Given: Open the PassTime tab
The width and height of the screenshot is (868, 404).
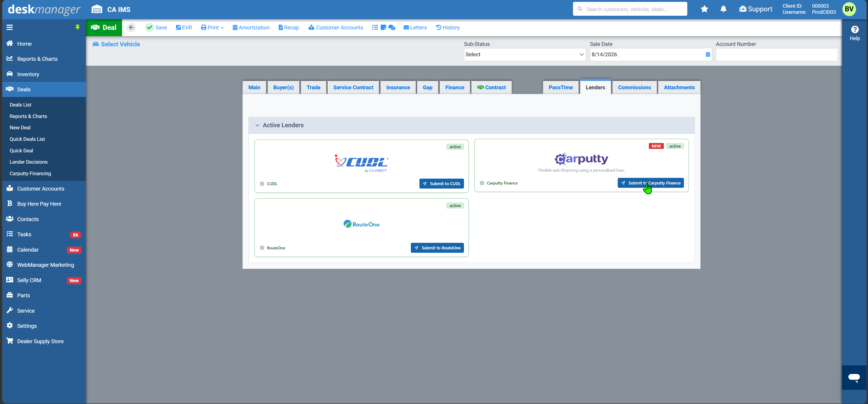Looking at the screenshot, I should 561,88.
